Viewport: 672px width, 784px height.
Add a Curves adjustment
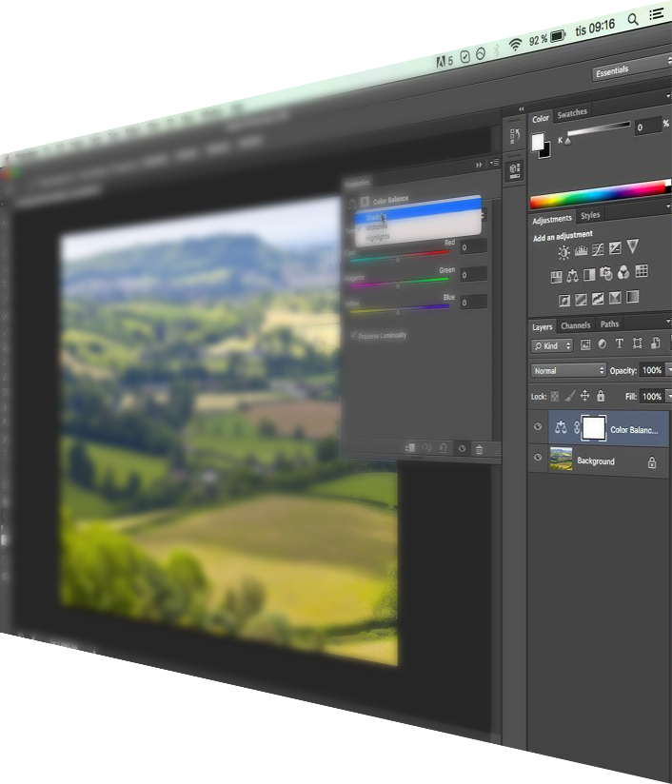pyautogui.click(x=598, y=249)
